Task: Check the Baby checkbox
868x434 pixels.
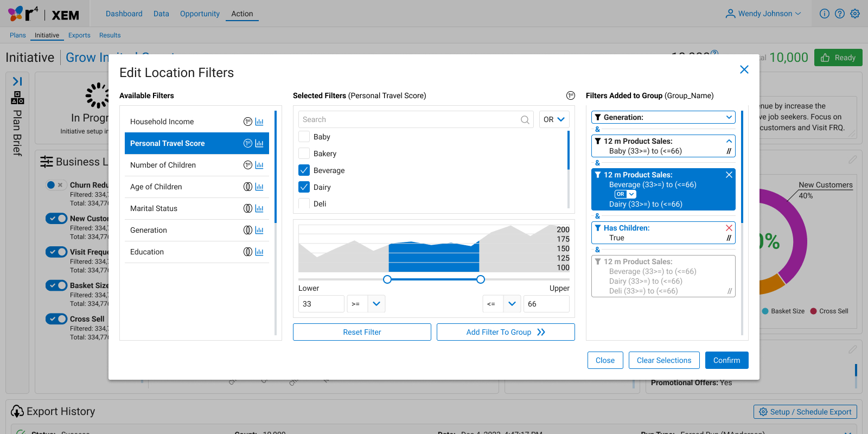Action: coord(304,137)
